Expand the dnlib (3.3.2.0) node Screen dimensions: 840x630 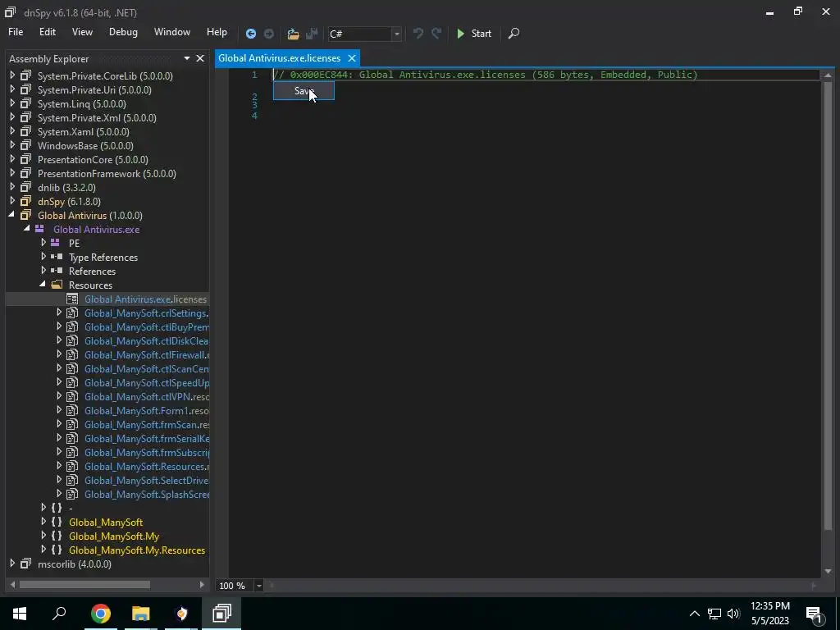(x=12, y=187)
